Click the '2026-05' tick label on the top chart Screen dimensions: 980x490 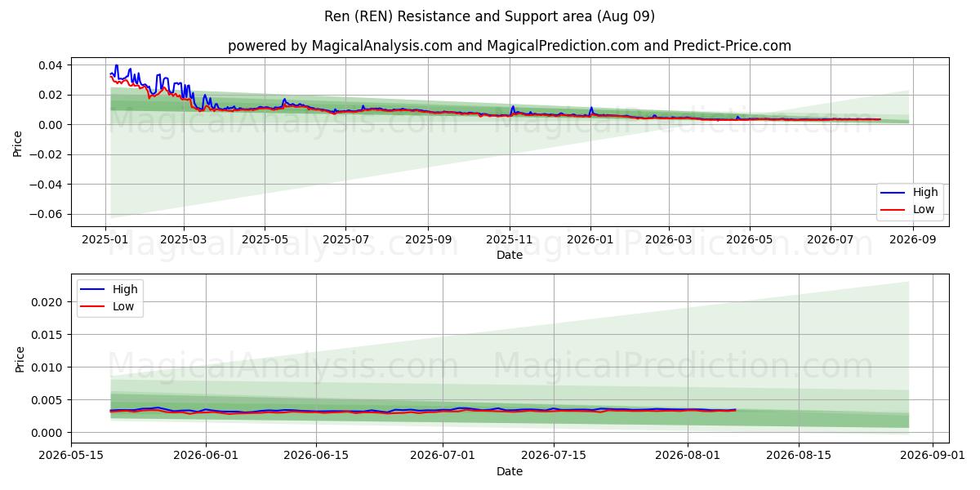point(750,240)
